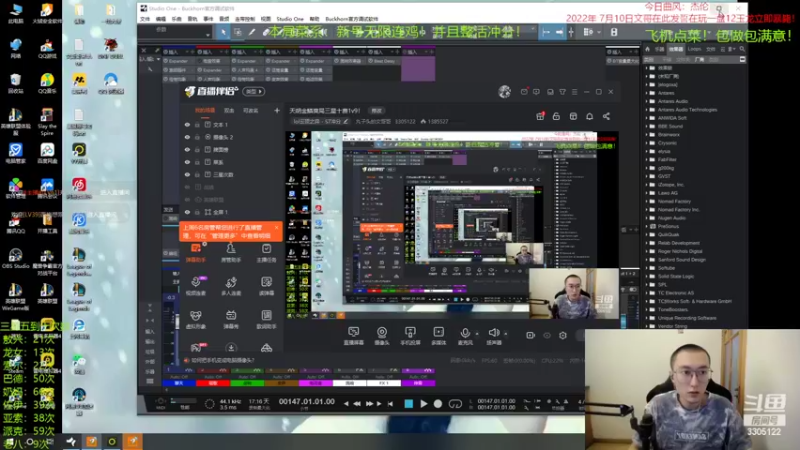Open Studio One menu in menu bar
The image size is (800, 450).
click(x=290, y=19)
